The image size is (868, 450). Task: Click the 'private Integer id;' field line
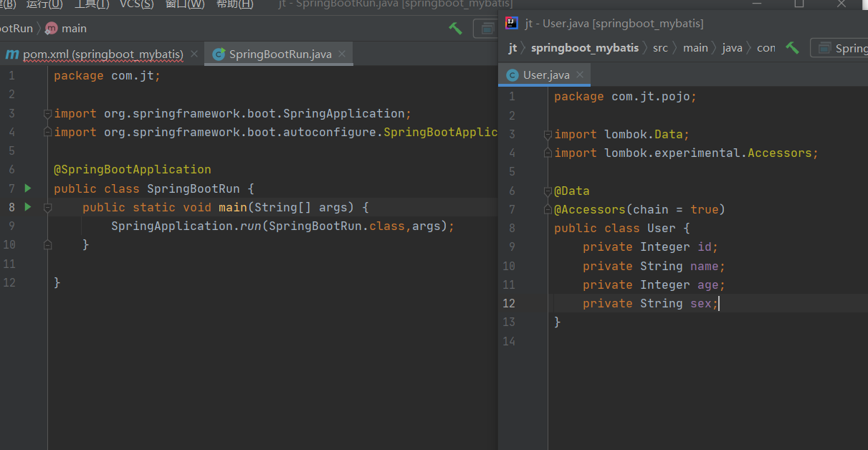click(650, 246)
